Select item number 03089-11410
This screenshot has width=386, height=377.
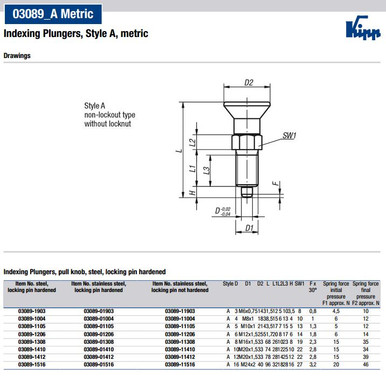tap(180, 349)
